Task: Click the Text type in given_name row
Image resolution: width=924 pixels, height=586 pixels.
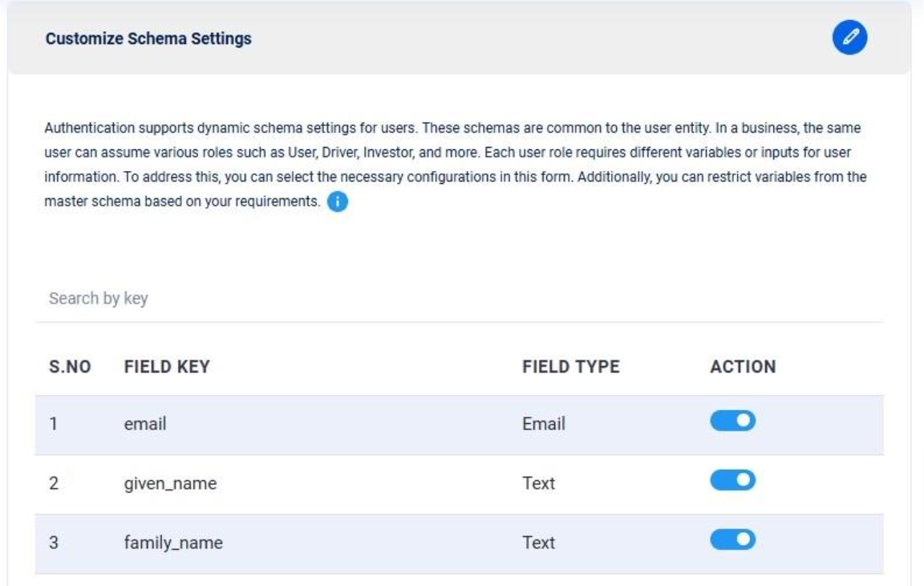Action: pos(538,484)
